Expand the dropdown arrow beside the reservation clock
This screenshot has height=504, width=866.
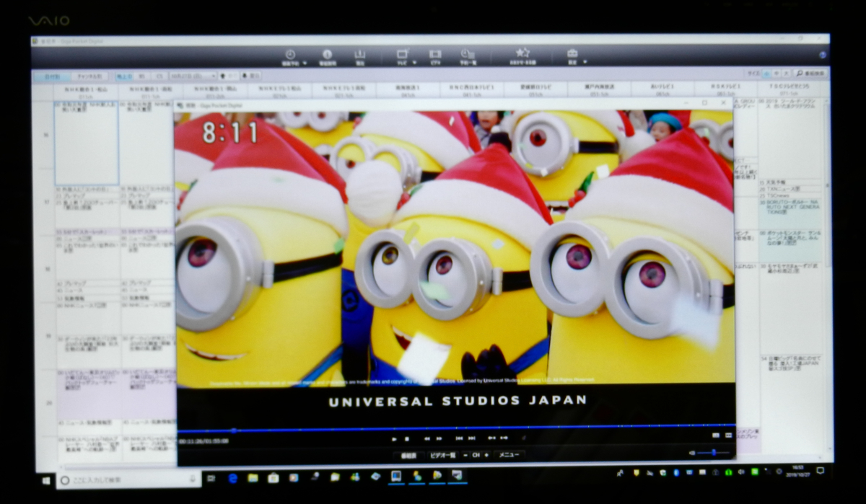pos(305,63)
